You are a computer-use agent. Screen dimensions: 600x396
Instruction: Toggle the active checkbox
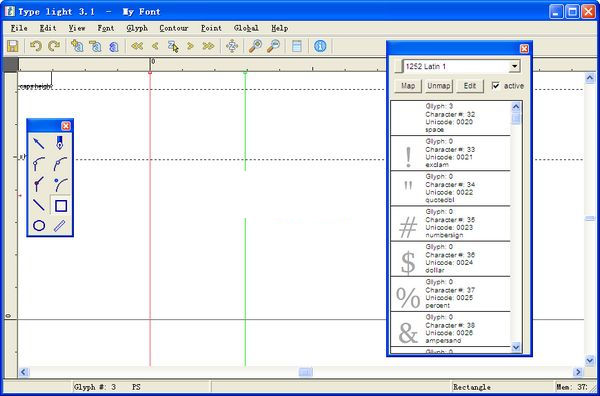pyautogui.click(x=496, y=86)
